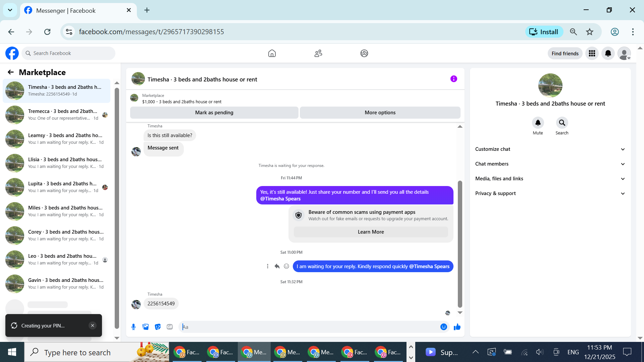644x362 pixels.
Task: Click the Windows taskbar search box
Action: (97, 352)
